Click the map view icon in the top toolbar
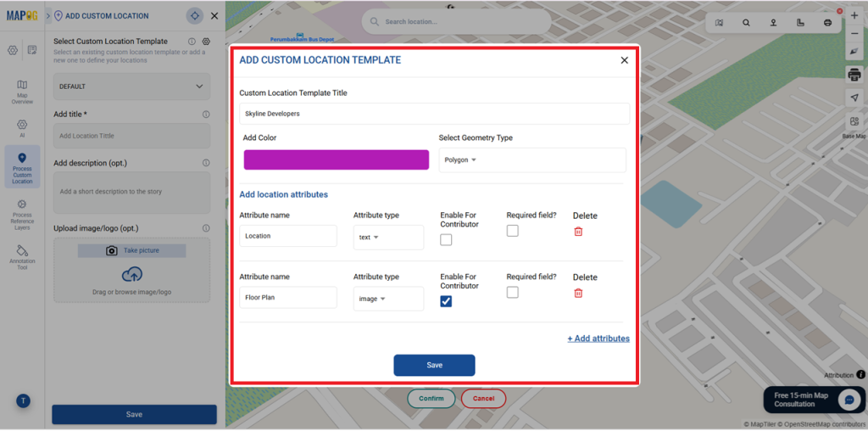This screenshot has height=431, width=868. (x=719, y=23)
